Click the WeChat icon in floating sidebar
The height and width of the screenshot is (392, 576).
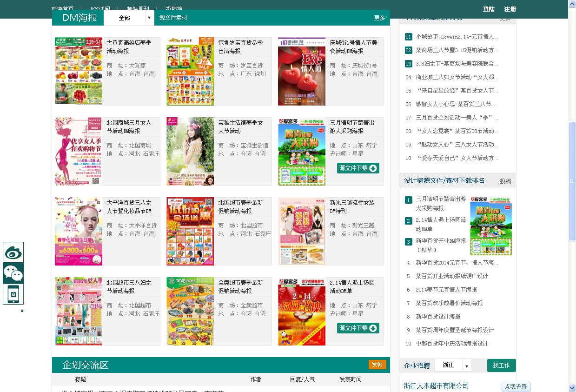[x=13, y=273]
